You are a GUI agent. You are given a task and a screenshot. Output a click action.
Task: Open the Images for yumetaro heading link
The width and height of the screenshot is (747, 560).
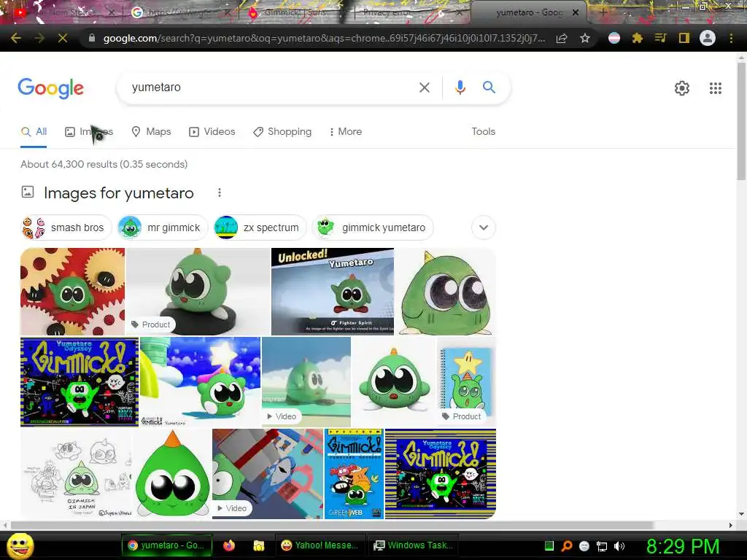(x=119, y=192)
